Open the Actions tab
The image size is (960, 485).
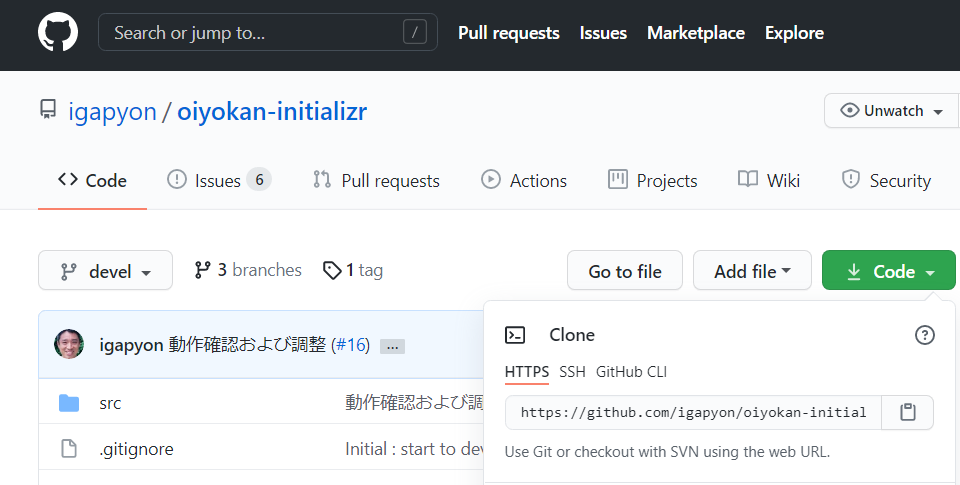(x=524, y=181)
